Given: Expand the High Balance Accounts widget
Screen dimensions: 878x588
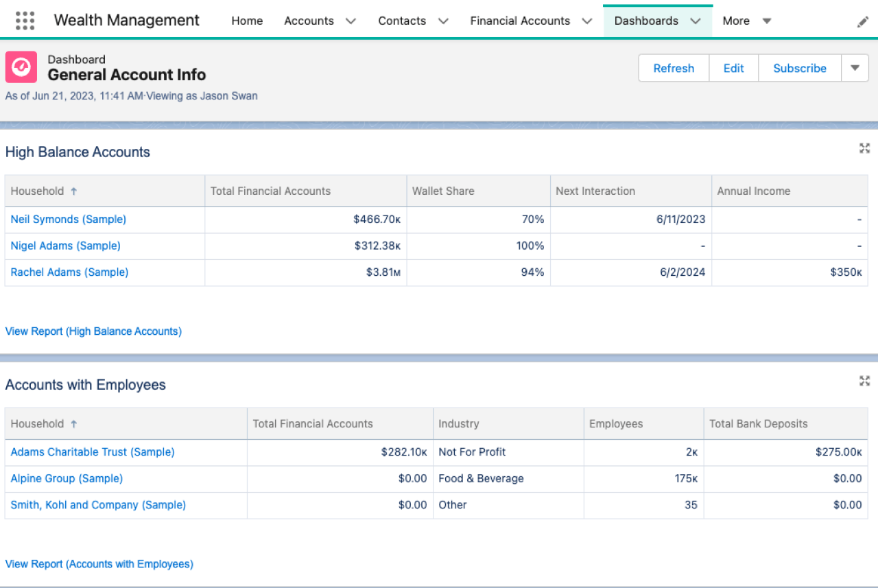Looking at the screenshot, I should coord(864,148).
